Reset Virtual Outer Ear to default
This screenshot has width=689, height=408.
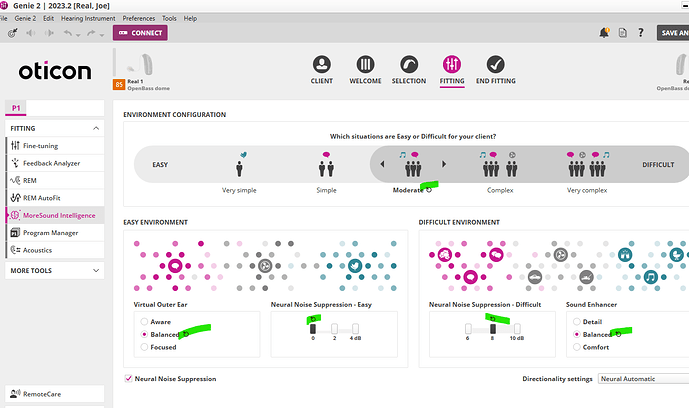coord(186,334)
